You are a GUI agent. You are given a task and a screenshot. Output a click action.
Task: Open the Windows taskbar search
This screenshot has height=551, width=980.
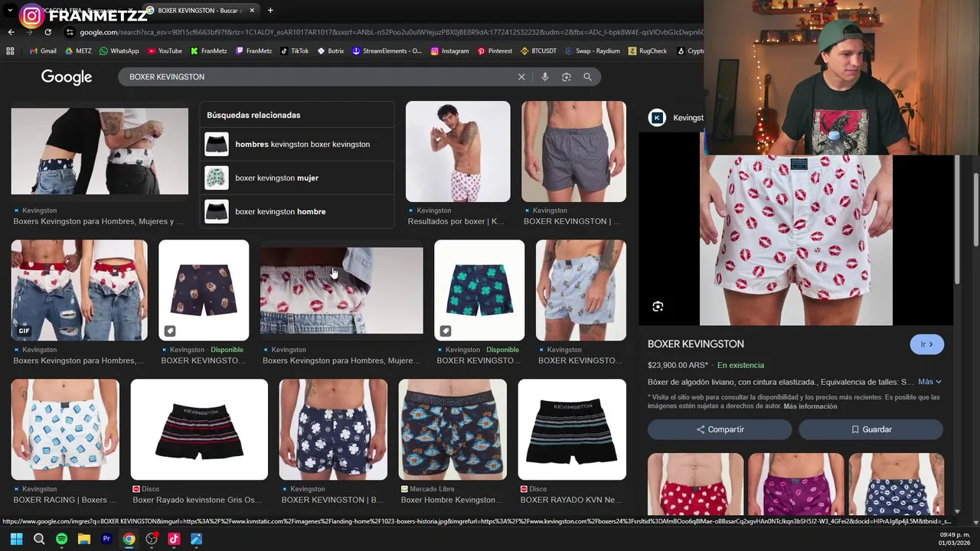coord(39,539)
